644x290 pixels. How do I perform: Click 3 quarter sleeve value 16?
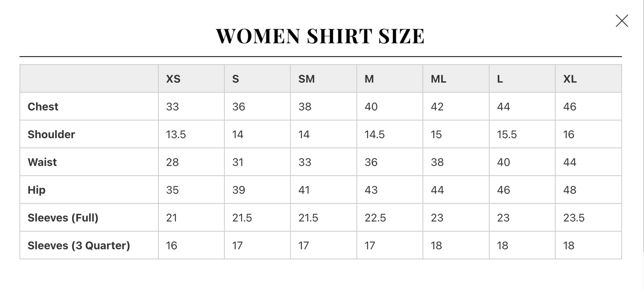172,245
